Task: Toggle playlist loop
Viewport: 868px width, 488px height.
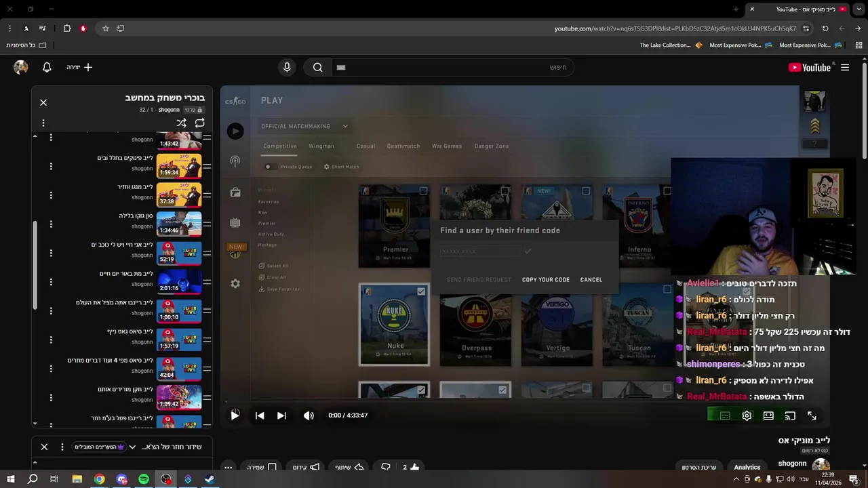Action: [200, 123]
